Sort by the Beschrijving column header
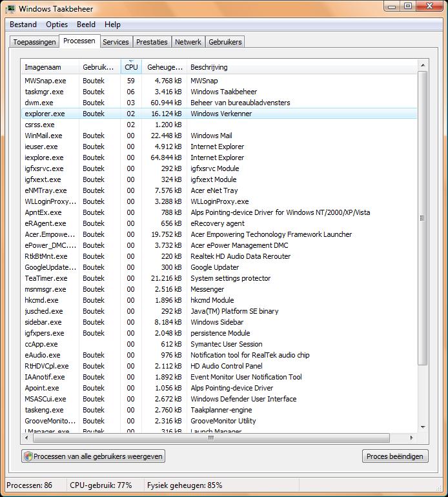Screen dimensions: 448x497 (x=302, y=67)
